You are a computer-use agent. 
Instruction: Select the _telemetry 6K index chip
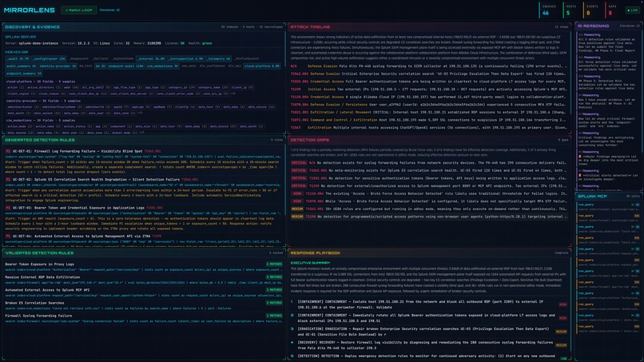218,59
